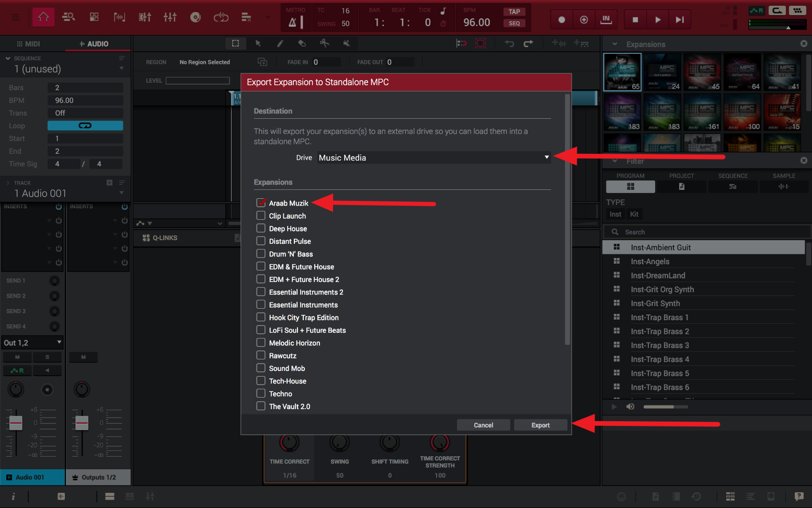812x508 pixels.
Task: Click the Export button
Action: (541, 425)
